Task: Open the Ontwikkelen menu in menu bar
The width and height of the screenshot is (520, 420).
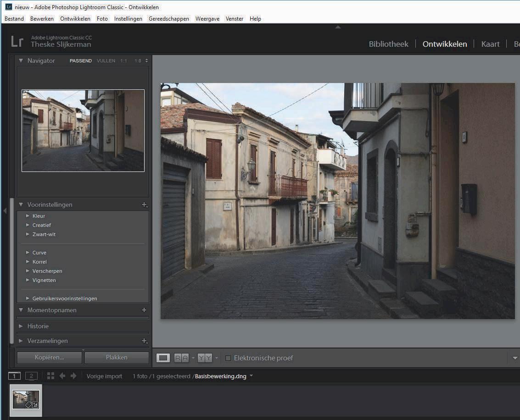Action: coord(75,19)
